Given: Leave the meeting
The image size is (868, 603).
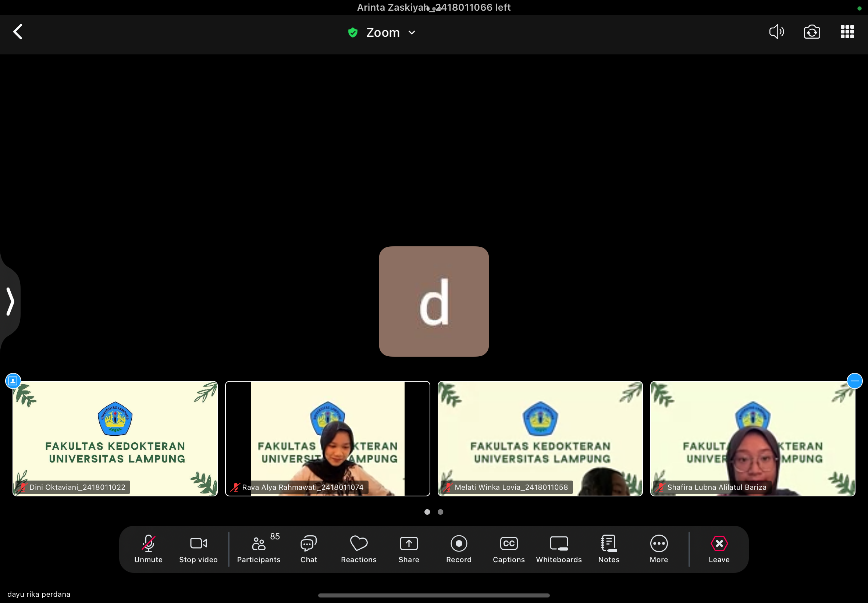Looking at the screenshot, I should pos(719,549).
